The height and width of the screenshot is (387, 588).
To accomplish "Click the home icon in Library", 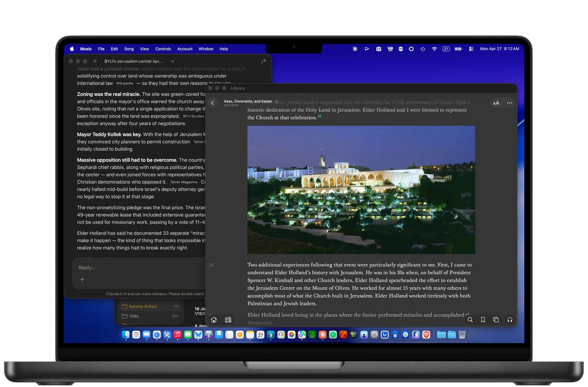I will click(x=214, y=320).
